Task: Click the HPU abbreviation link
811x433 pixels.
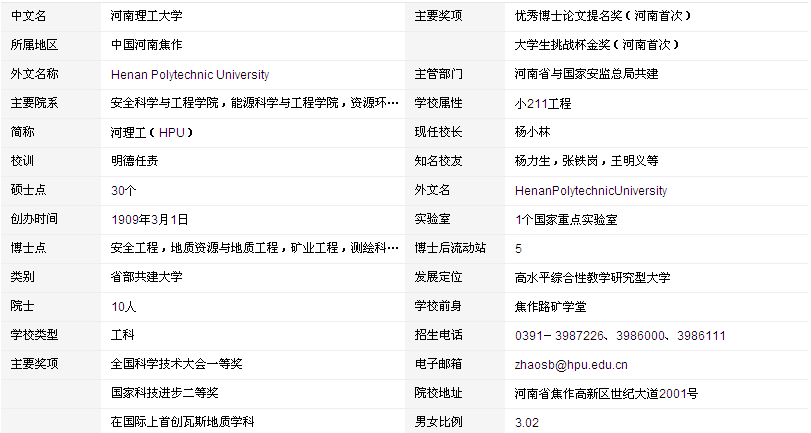Action: coord(172,132)
